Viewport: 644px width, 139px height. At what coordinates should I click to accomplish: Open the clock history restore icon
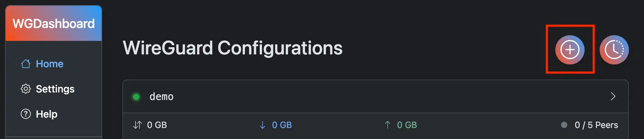pos(614,50)
